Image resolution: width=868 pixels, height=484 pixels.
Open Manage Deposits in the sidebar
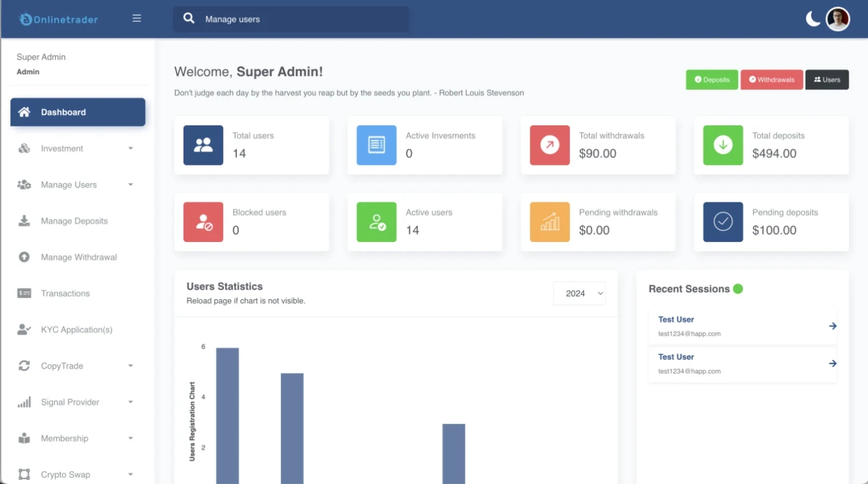click(x=74, y=221)
